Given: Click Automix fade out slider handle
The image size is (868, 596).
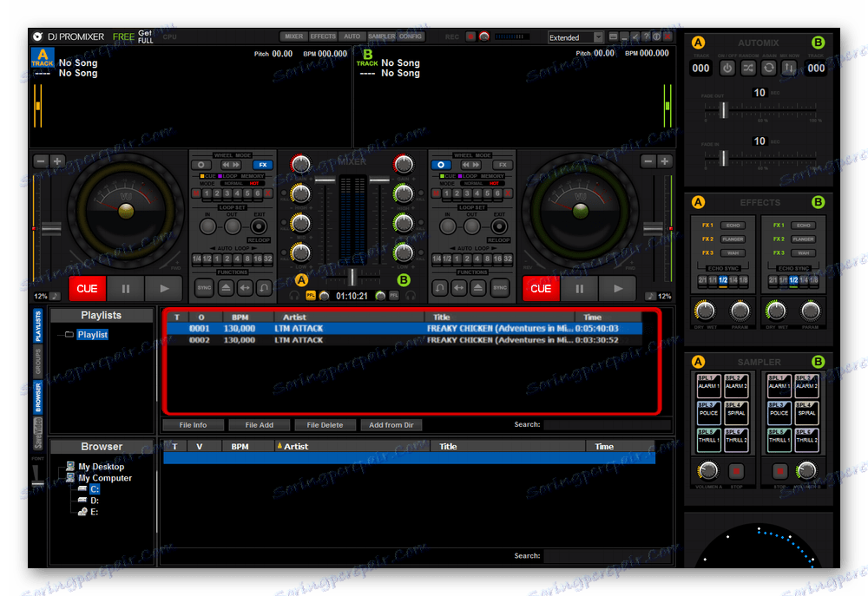Looking at the screenshot, I should [x=724, y=111].
